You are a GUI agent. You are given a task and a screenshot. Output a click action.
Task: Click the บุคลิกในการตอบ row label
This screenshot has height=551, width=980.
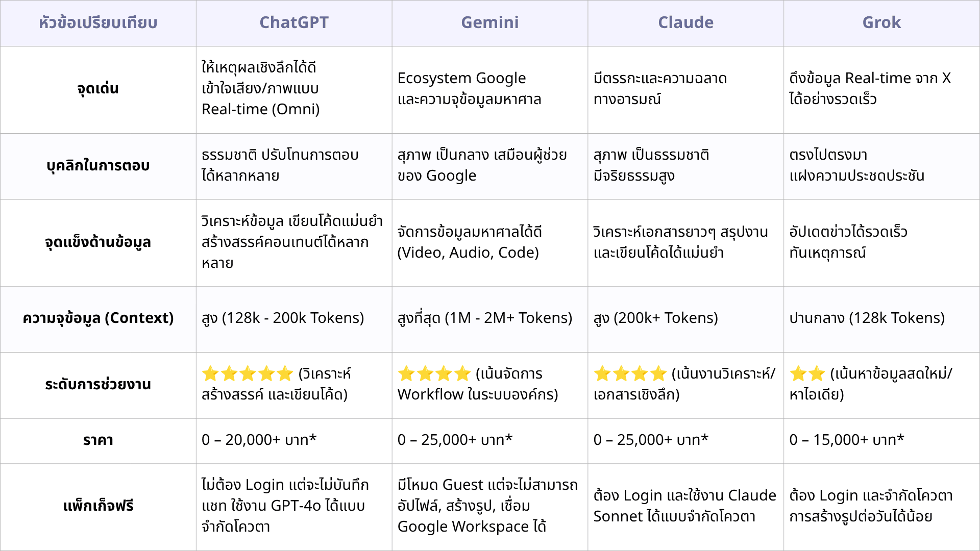point(98,165)
